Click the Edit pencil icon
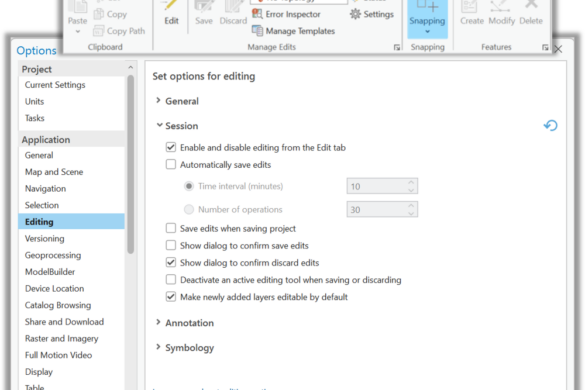 click(171, 5)
